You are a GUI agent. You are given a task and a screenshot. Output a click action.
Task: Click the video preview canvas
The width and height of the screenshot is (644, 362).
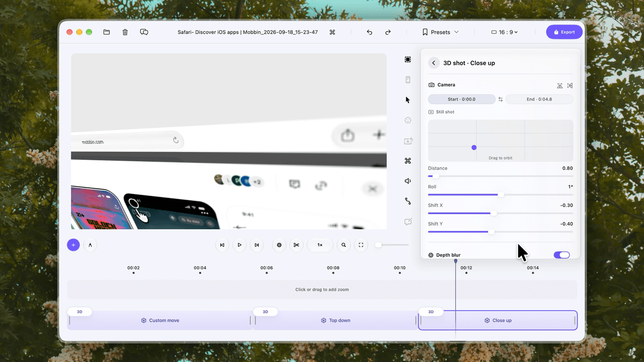click(229, 141)
